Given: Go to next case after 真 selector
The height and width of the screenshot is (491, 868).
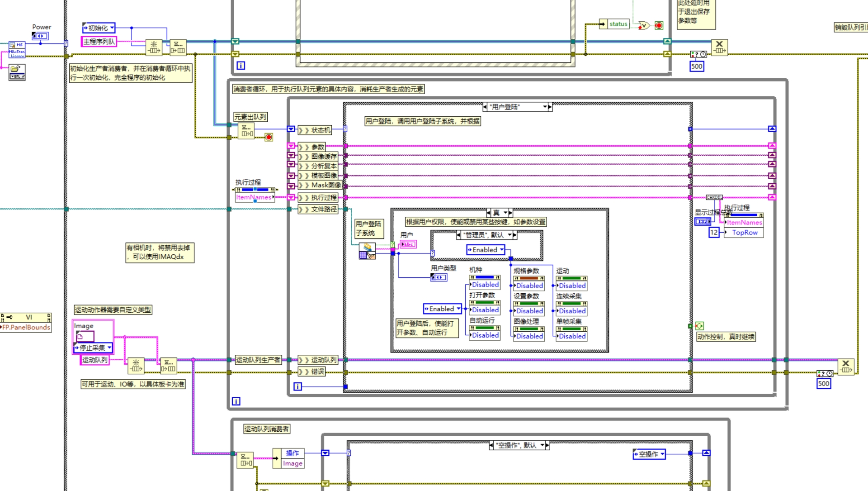Looking at the screenshot, I should coord(510,213).
